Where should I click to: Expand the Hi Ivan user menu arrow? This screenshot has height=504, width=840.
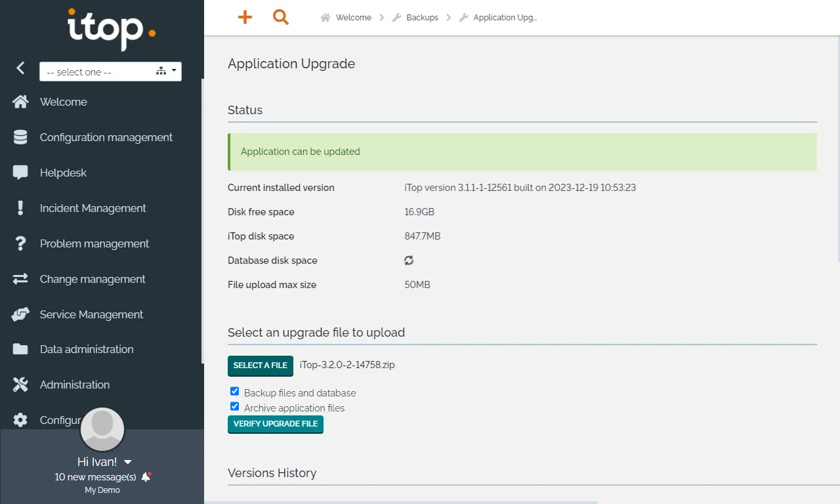click(x=128, y=462)
